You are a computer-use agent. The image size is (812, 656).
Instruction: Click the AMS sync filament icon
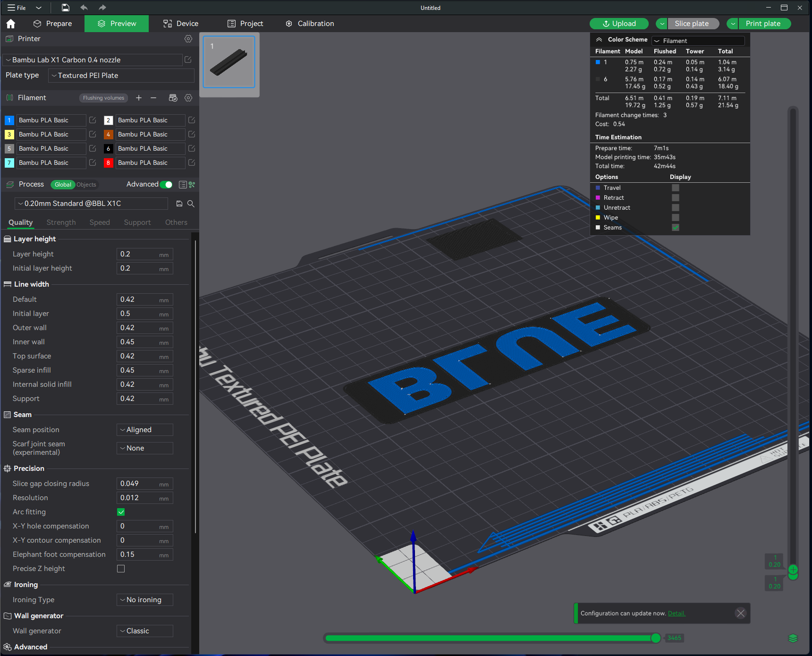(x=173, y=98)
